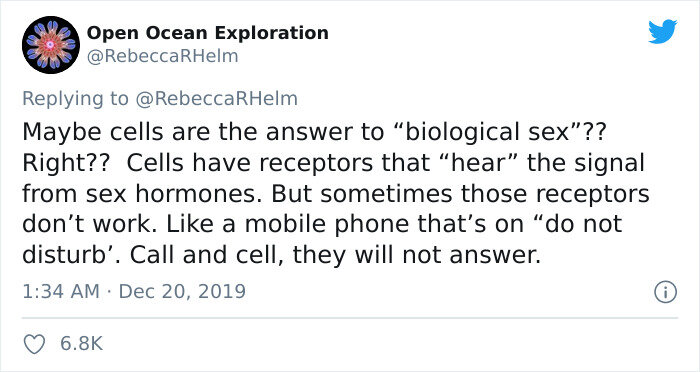Screen dimensions: 700x372
Task: Click the display name Open Ocean Exploration
Action: 208,33
